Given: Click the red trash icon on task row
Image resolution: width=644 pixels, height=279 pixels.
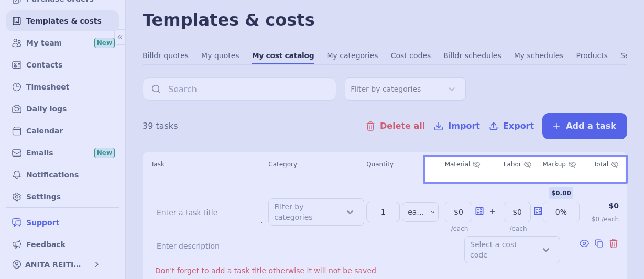Looking at the screenshot, I should point(614,243).
